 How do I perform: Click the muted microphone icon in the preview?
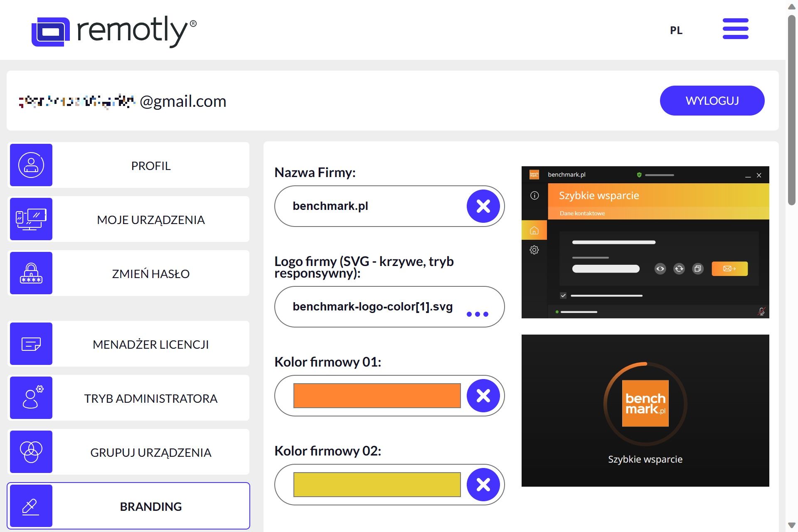(x=761, y=311)
